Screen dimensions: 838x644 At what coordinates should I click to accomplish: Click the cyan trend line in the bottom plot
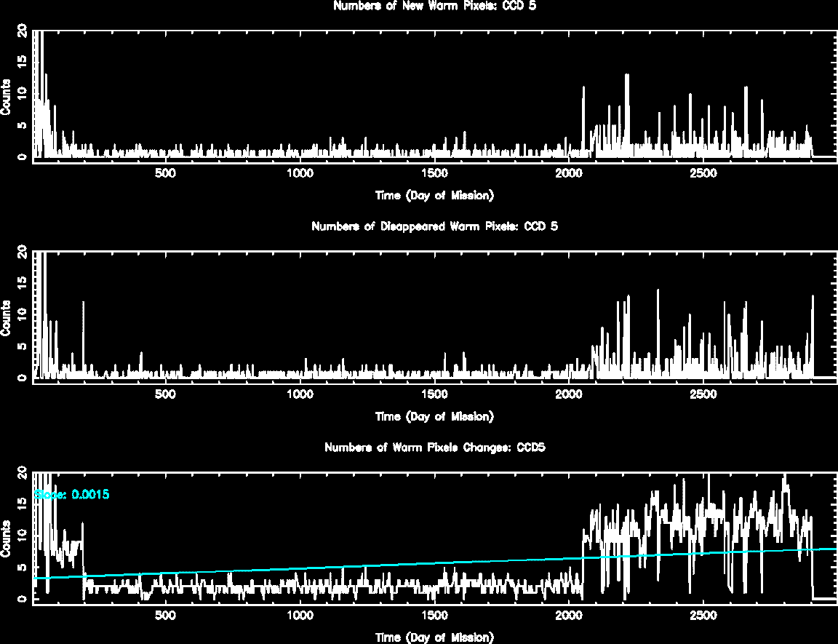[x=434, y=563]
